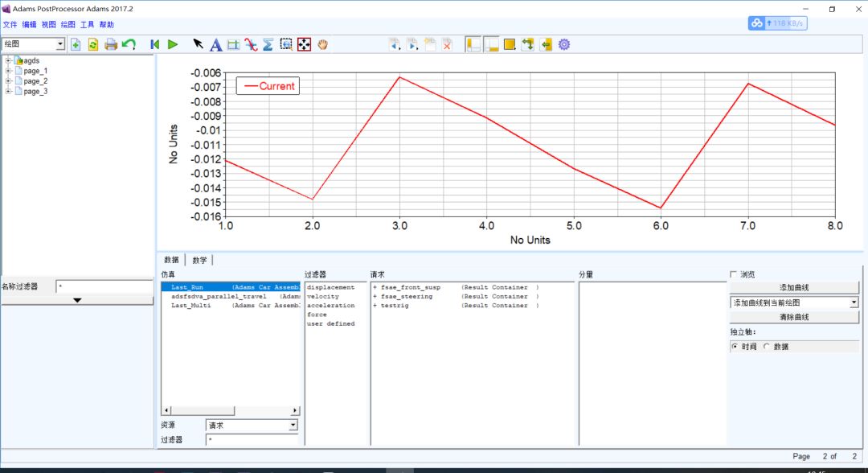The width and height of the screenshot is (868, 473).
Task: Select the 时间 radio button
Action: pyautogui.click(x=735, y=346)
